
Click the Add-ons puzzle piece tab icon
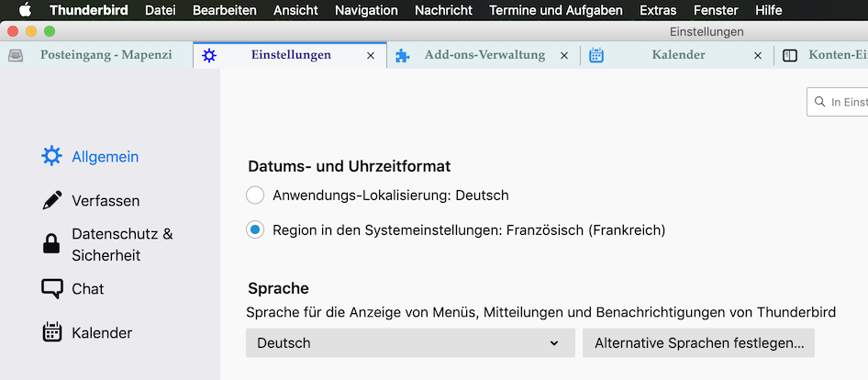click(x=403, y=55)
